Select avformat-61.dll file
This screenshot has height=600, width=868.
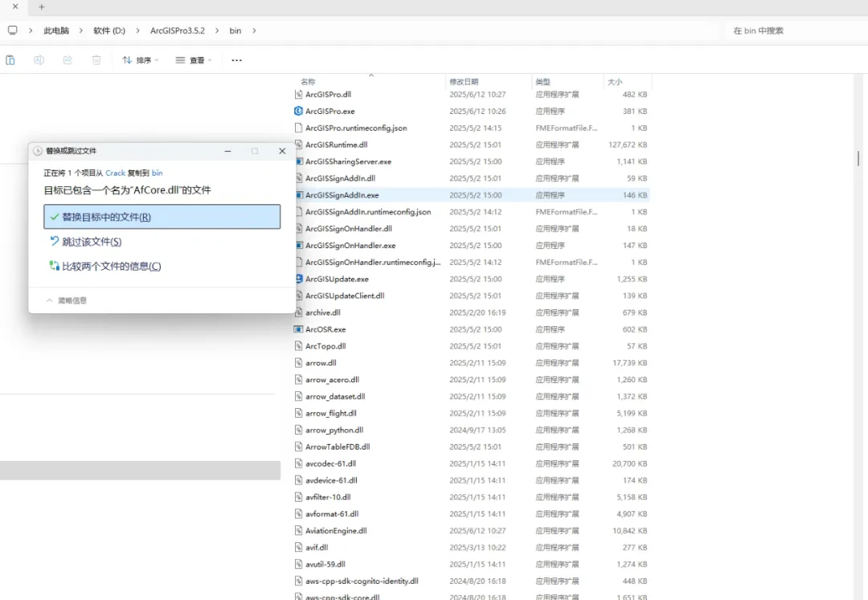pyautogui.click(x=332, y=514)
